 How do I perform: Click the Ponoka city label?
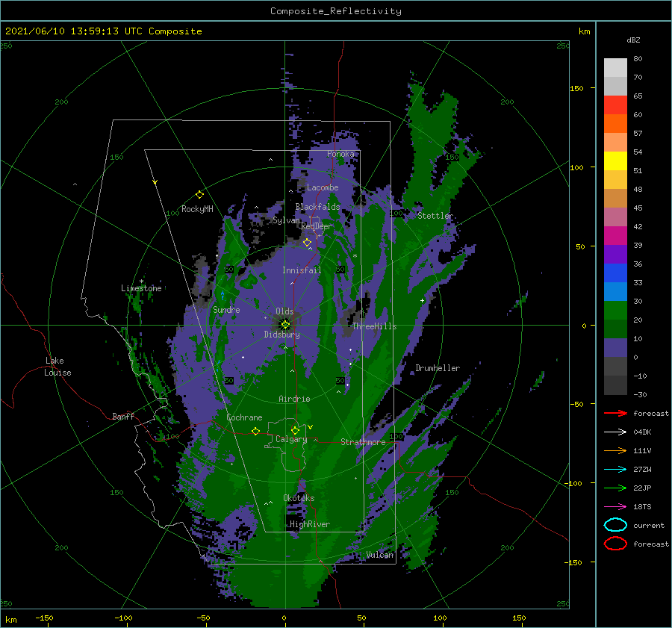(x=340, y=154)
